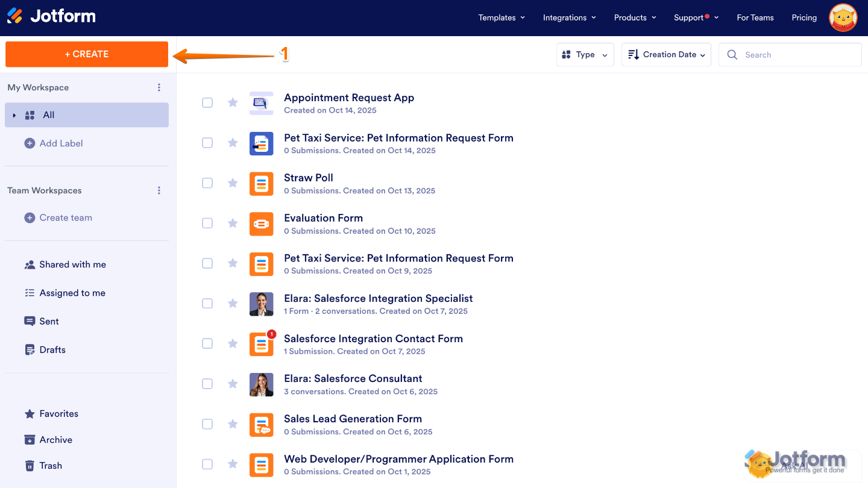Open Team Workspaces three-dot menu
868x488 pixels.
159,190
